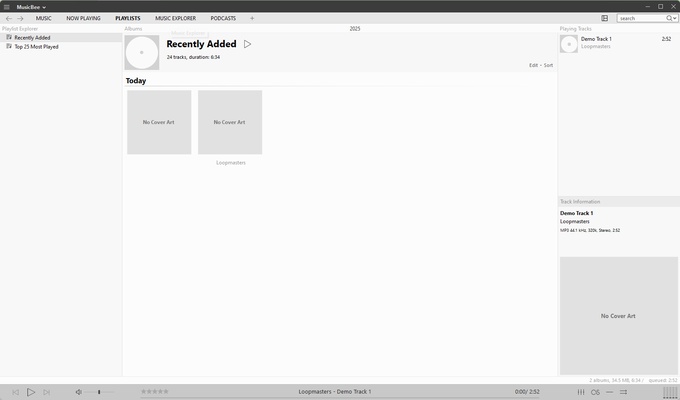This screenshot has width=680, height=400.
Task: Skip to previous track
Action: pos(15,392)
